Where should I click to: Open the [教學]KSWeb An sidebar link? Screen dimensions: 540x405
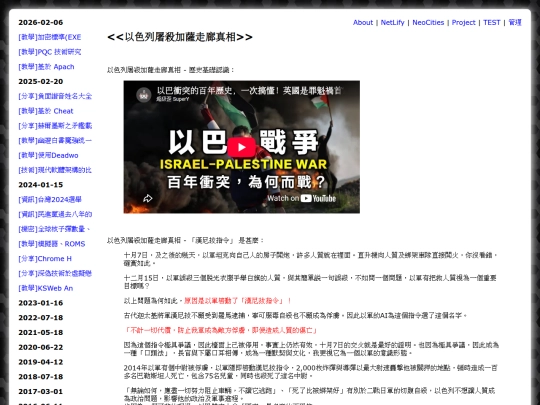(46, 288)
